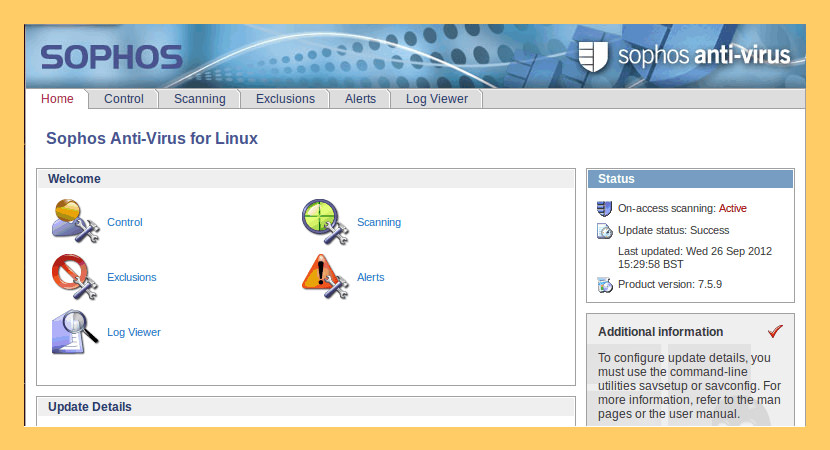
Task: Click the Alerts warning triangle icon
Action: point(325,276)
